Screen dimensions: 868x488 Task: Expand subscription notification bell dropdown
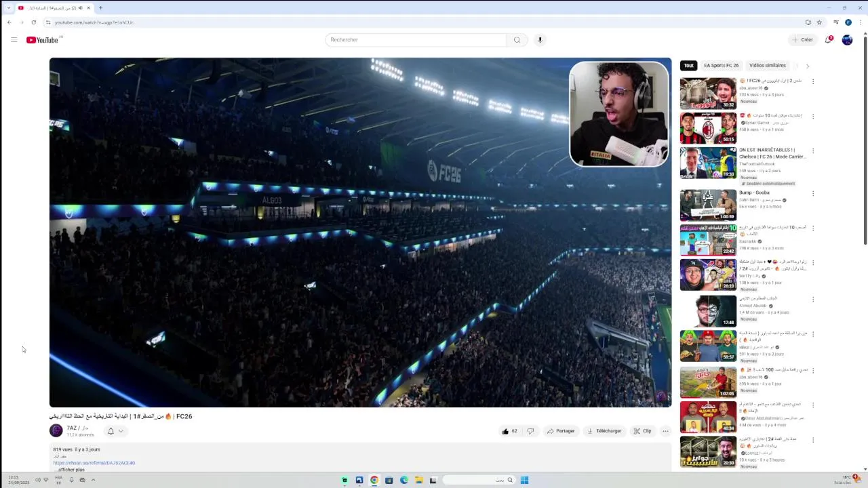point(115,431)
